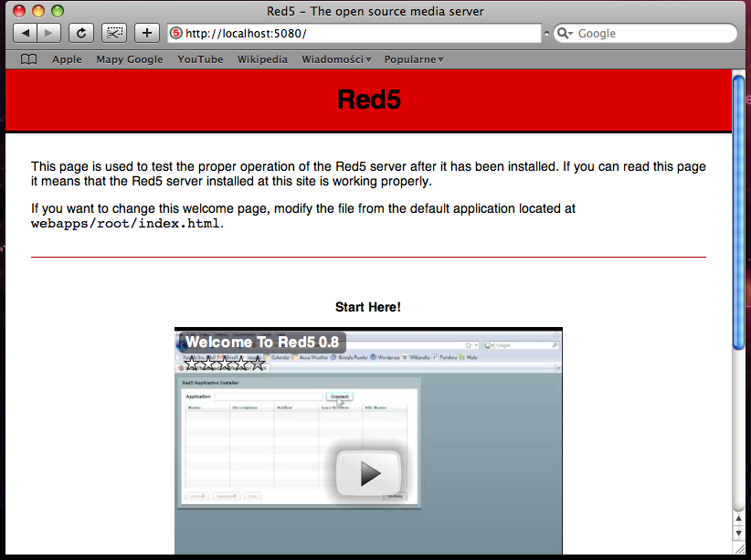
Task: Click into the Google search field
Action: [645, 33]
